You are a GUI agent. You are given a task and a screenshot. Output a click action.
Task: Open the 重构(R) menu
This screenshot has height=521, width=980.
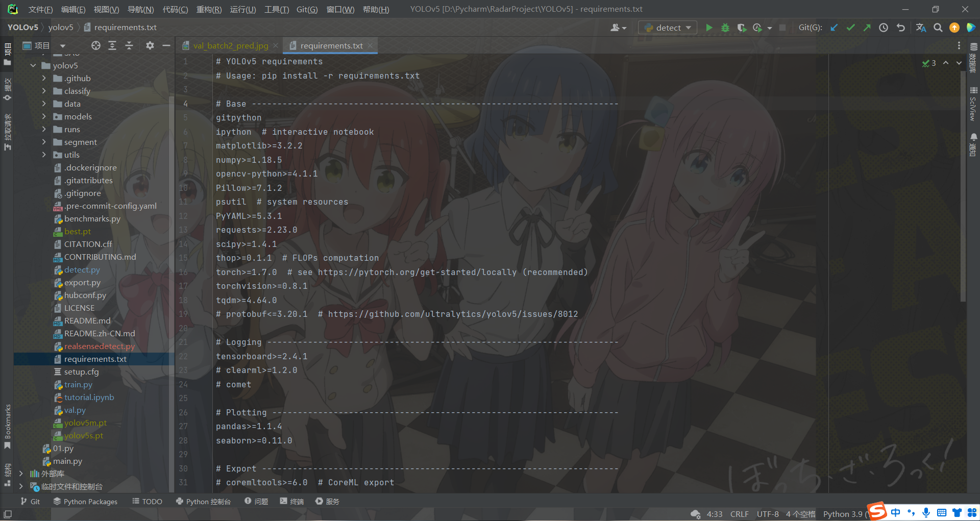pos(209,9)
